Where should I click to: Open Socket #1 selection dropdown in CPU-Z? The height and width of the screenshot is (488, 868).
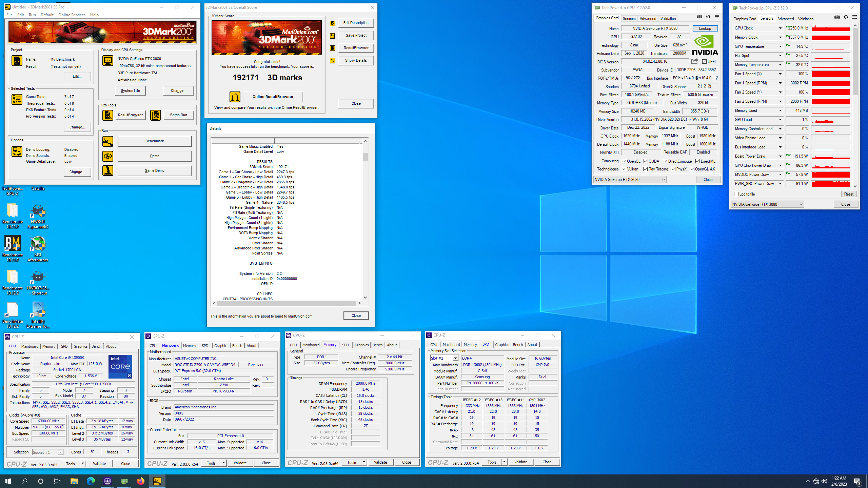pos(60,452)
